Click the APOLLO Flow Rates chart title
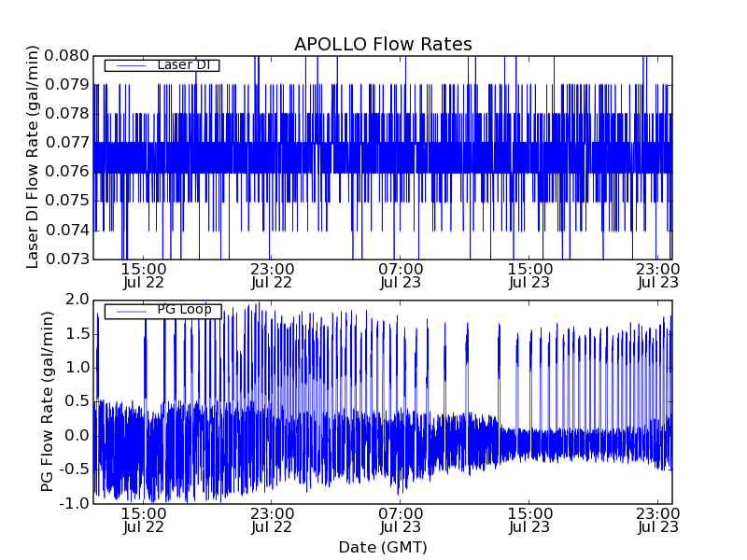The image size is (747, 560). pos(383,44)
